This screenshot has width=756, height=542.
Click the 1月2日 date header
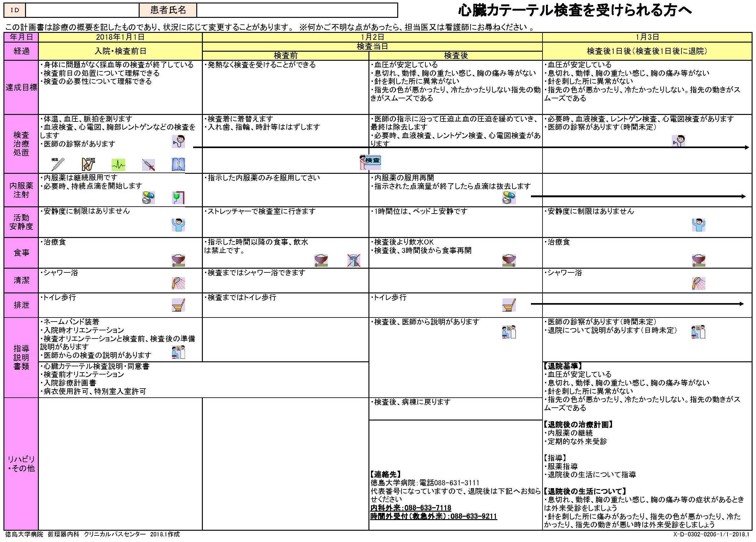372,37
